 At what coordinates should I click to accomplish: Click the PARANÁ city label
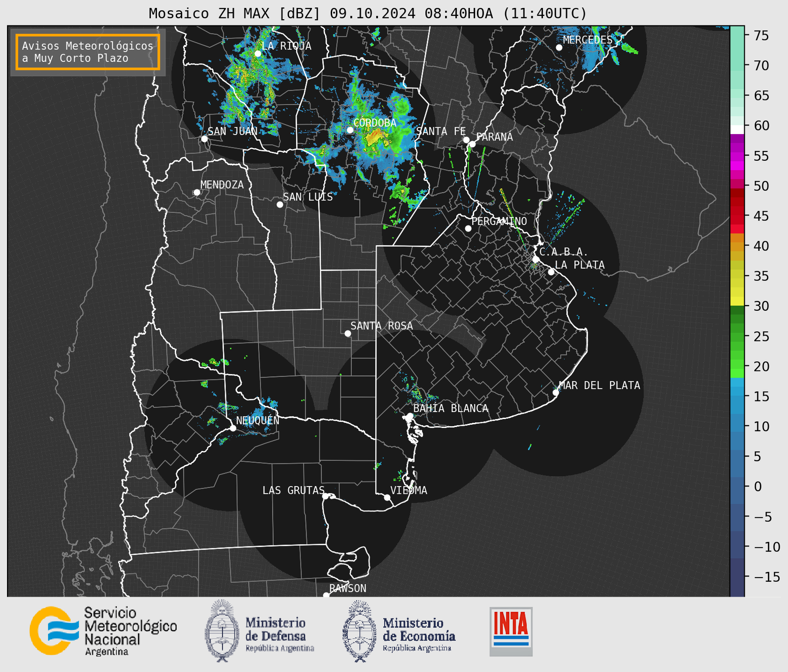point(494,137)
